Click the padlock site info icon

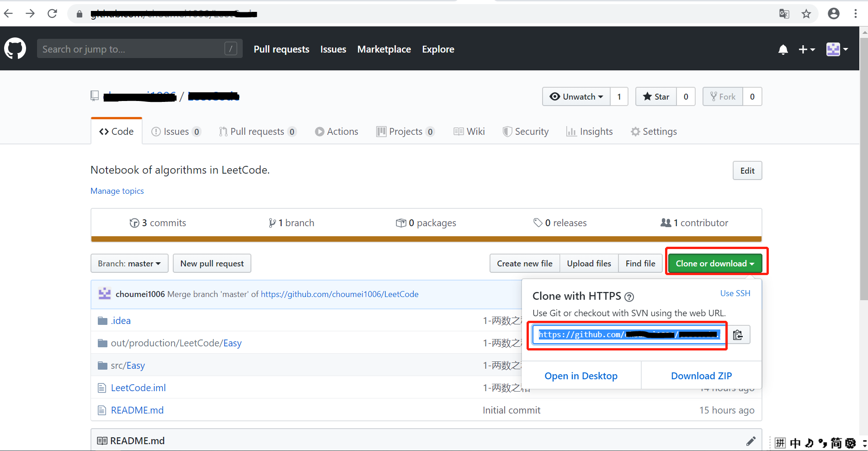click(x=80, y=14)
